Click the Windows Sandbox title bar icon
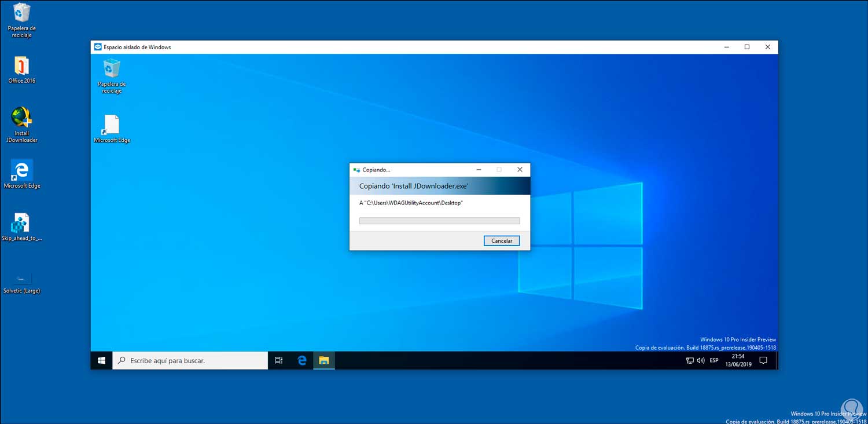The image size is (868, 424). pyautogui.click(x=98, y=47)
